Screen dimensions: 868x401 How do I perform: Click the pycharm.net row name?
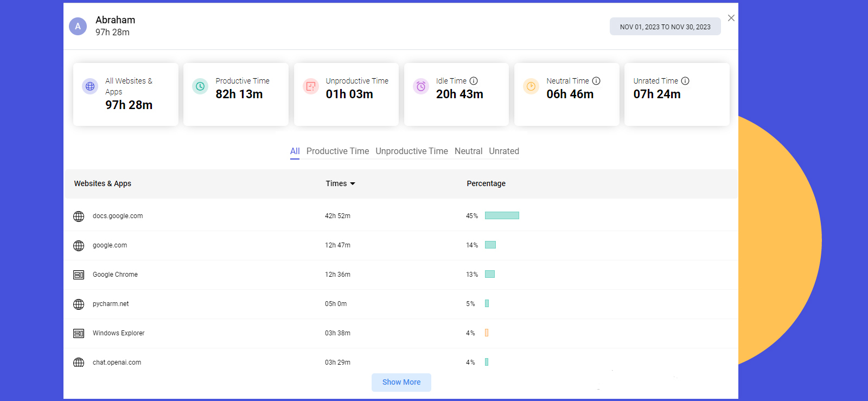click(x=111, y=304)
